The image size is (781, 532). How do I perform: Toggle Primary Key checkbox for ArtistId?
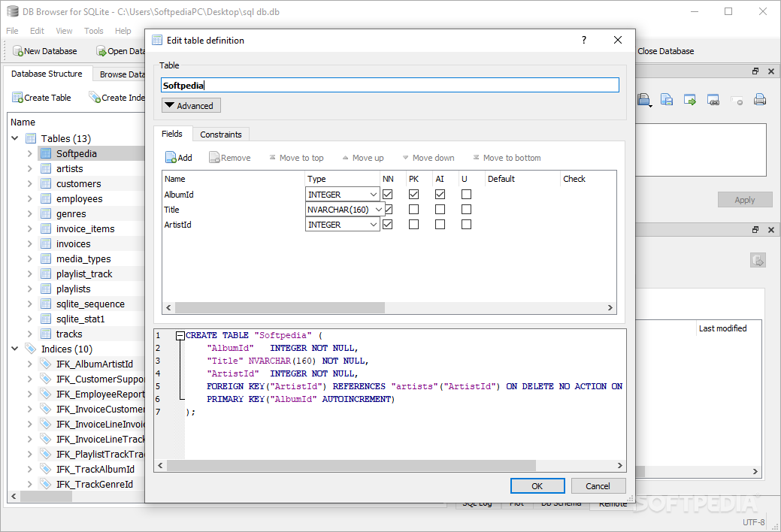point(413,224)
